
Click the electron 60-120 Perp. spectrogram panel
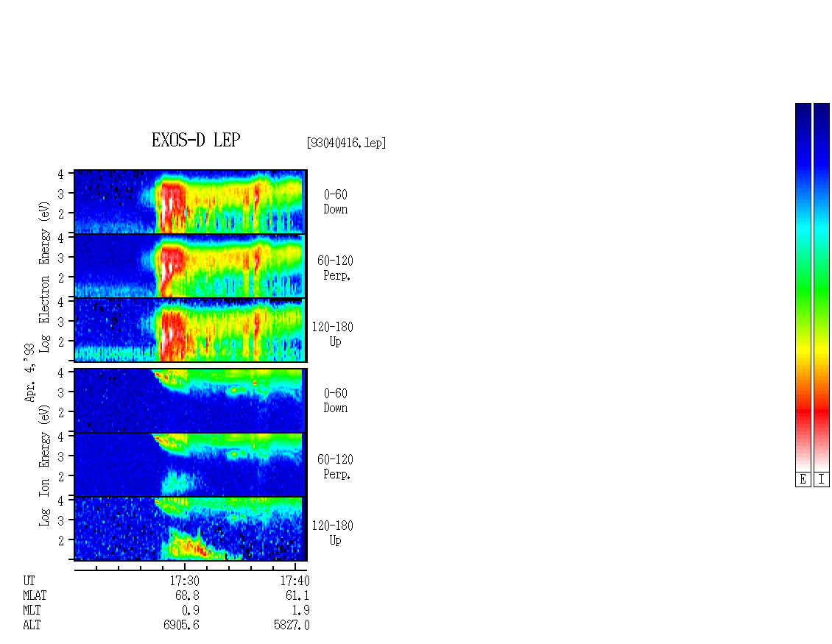(191, 266)
